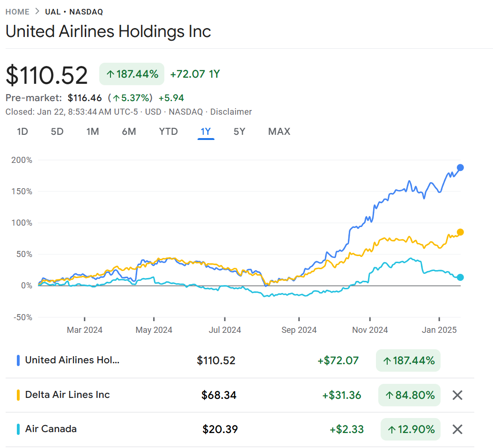This screenshot has width=493, height=448.
Task: Select the 1D time range tab
Action: [22, 132]
